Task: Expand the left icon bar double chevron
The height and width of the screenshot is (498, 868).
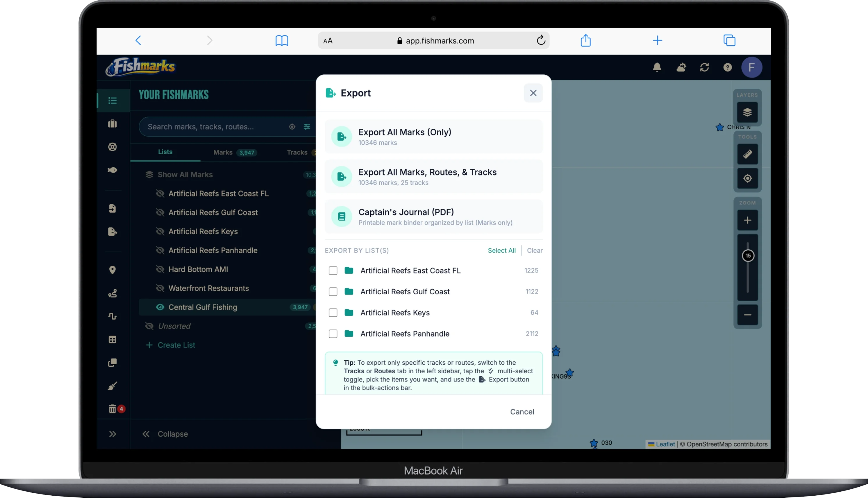Action: (112, 434)
